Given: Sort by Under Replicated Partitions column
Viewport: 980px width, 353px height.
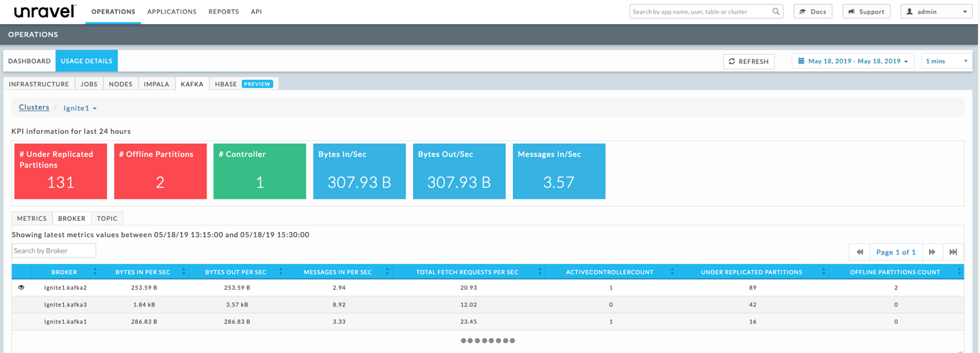Looking at the screenshot, I should coord(824,272).
